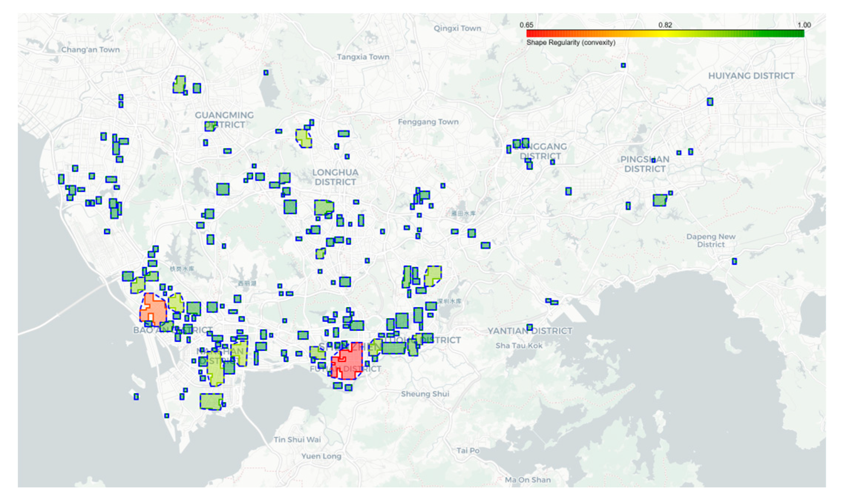Click the 1.00 legend value
The height and width of the screenshot is (504, 846).
click(804, 25)
